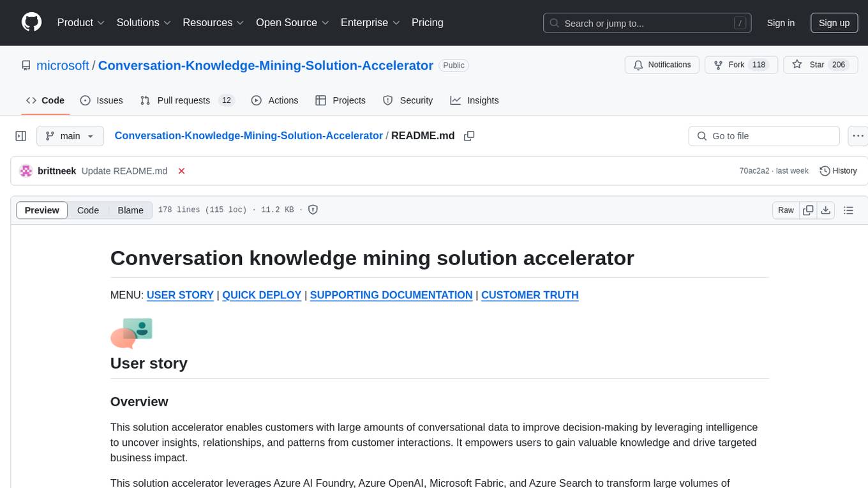Focus the Search or jump to field
This screenshot has height=488, width=868.
pyautogui.click(x=648, y=23)
